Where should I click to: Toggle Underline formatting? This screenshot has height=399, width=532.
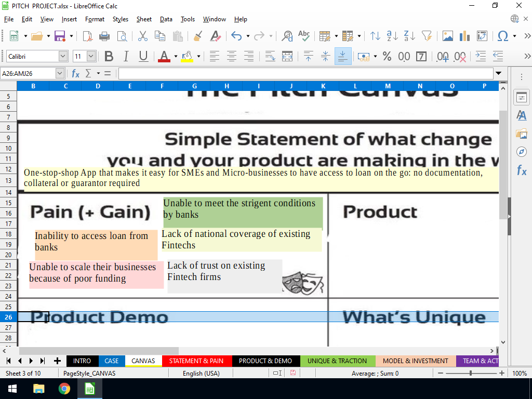[x=143, y=56]
